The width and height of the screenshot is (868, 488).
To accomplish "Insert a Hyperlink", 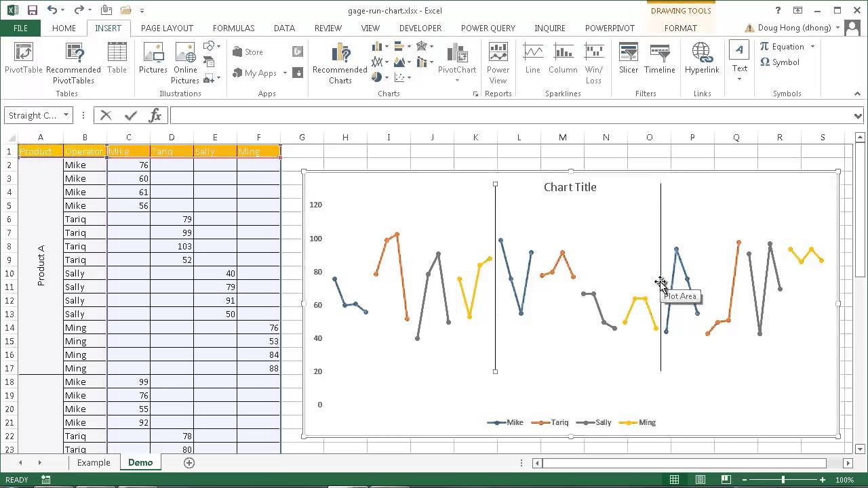I will click(702, 58).
